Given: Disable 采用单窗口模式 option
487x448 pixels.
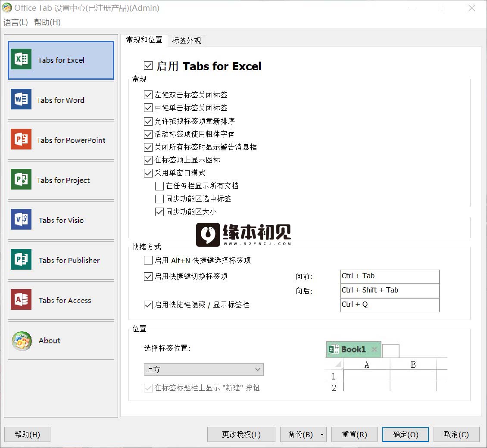Looking at the screenshot, I should 148,173.
